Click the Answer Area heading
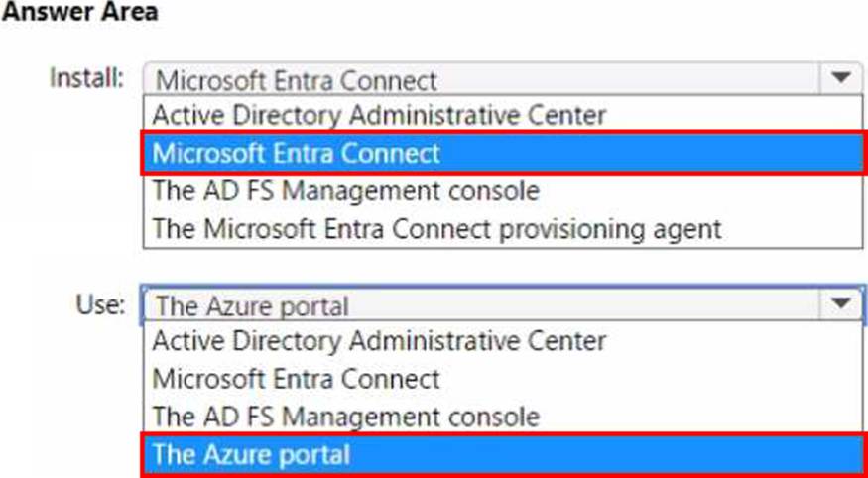The image size is (868, 478). 78,12
